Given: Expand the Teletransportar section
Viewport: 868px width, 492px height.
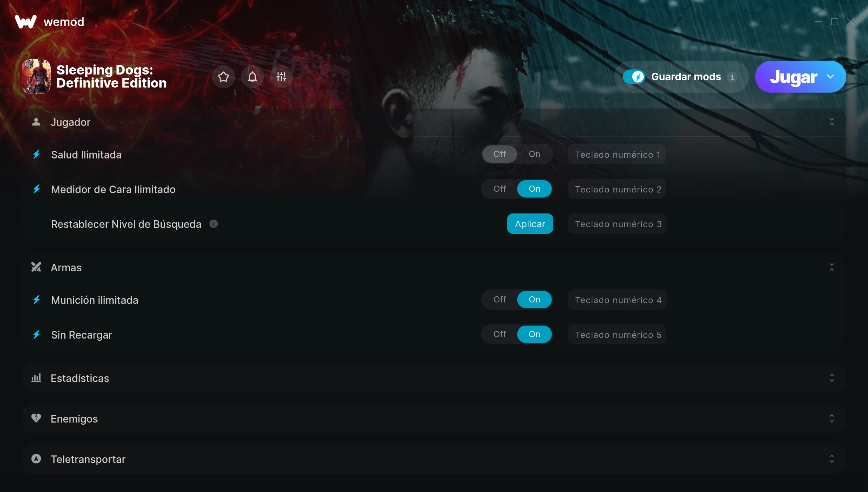Looking at the screenshot, I should click(832, 459).
